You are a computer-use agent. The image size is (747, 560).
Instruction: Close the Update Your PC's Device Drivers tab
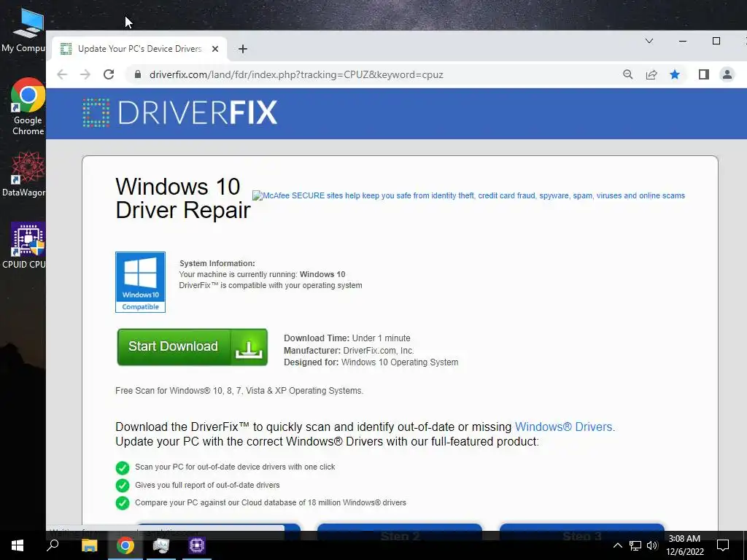pos(215,49)
